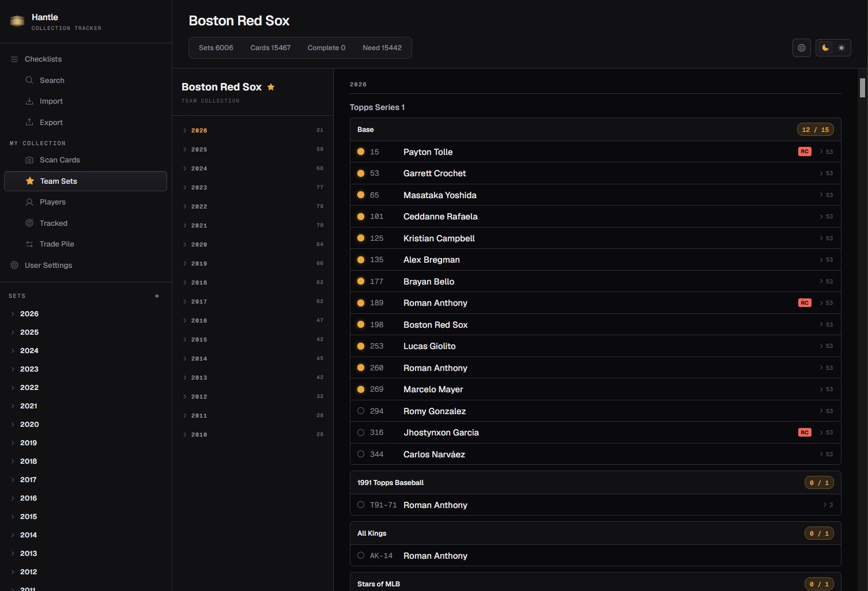Toggle favorite star beside Boston Red Sox

coord(271,87)
